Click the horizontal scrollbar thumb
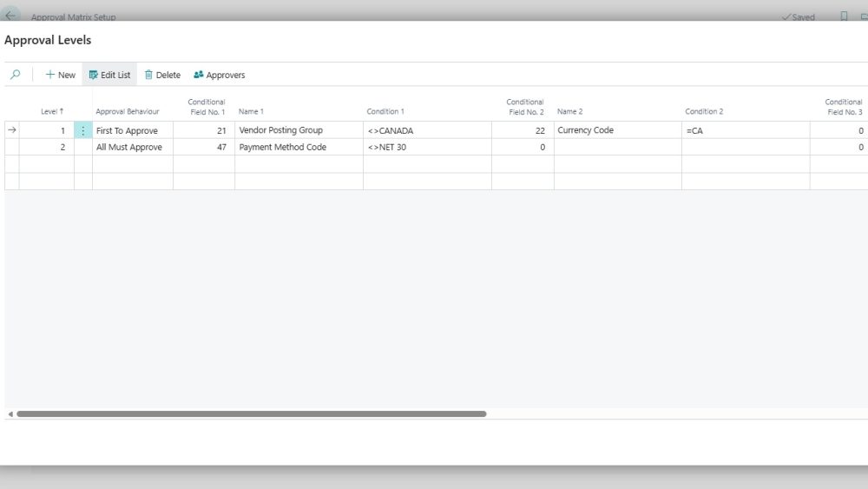This screenshot has height=489, width=868. pos(252,413)
